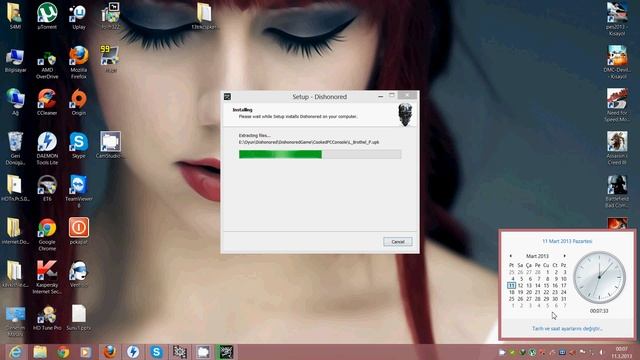640x360 pixels.
Task: Open the pckapat desktop shortcut
Action: pyautogui.click(x=78, y=231)
